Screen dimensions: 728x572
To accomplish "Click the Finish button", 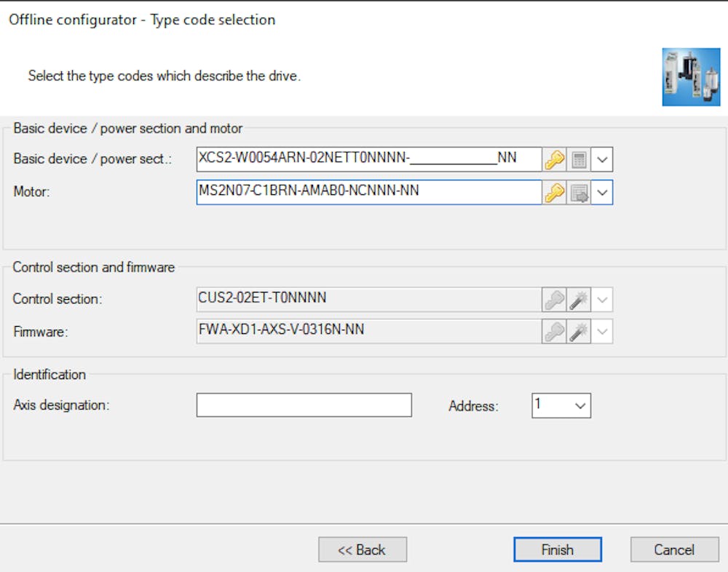I will [557, 549].
